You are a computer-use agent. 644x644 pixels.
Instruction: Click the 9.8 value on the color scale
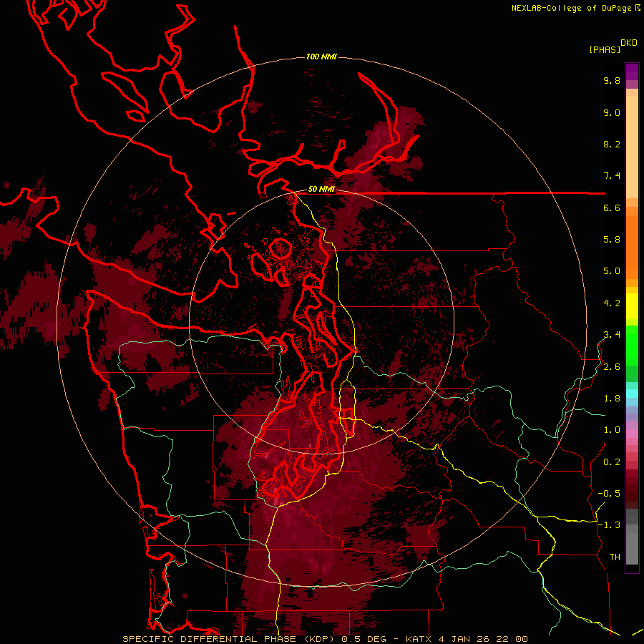pos(612,80)
